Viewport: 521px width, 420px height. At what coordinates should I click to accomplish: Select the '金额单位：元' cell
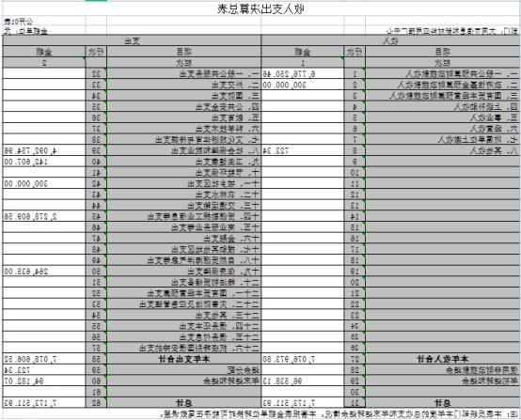25,31
